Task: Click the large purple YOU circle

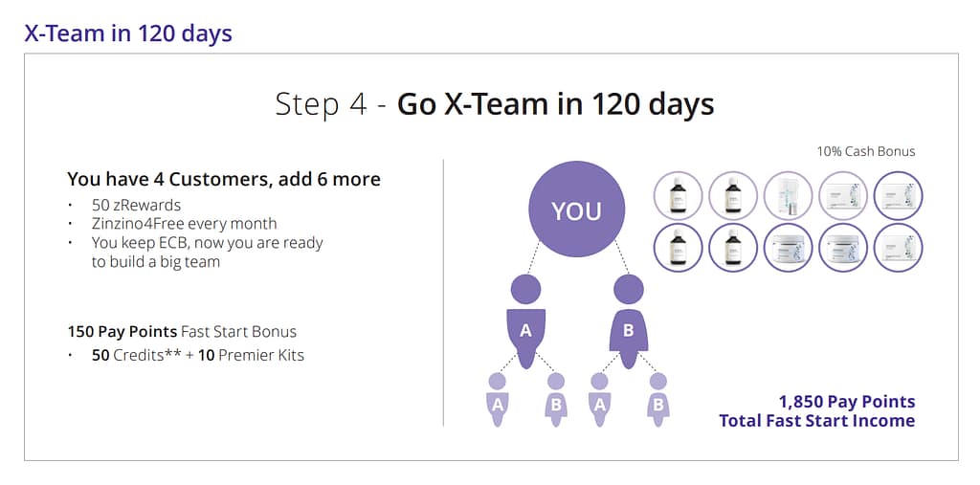Action: click(577, 209)
